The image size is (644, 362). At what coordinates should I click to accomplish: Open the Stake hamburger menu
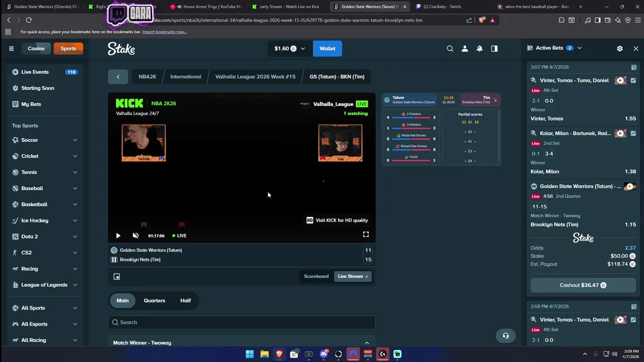11,49
